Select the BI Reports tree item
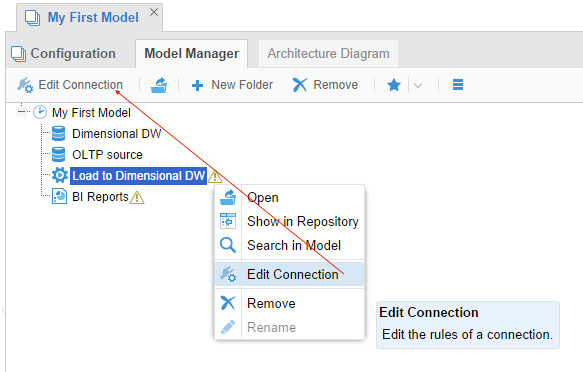This screenshot has height=372, width=583. coord(100,197)
